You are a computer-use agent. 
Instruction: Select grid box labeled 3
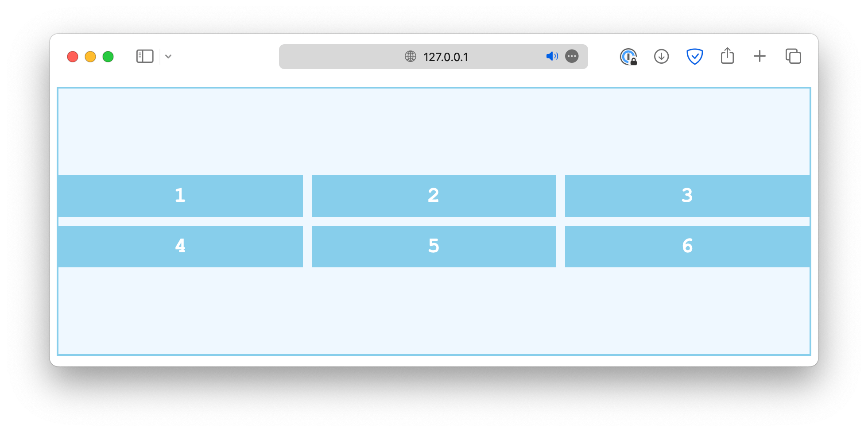tap(687, 195)
